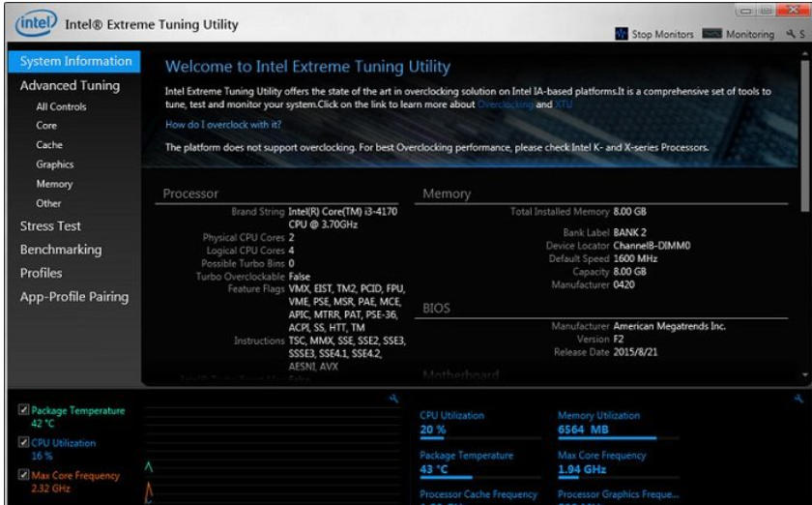The width and height of the screenshot is (812, 505).
Task: Click the Stop Monitors waveform icon
Action: [x=622, y=34]
